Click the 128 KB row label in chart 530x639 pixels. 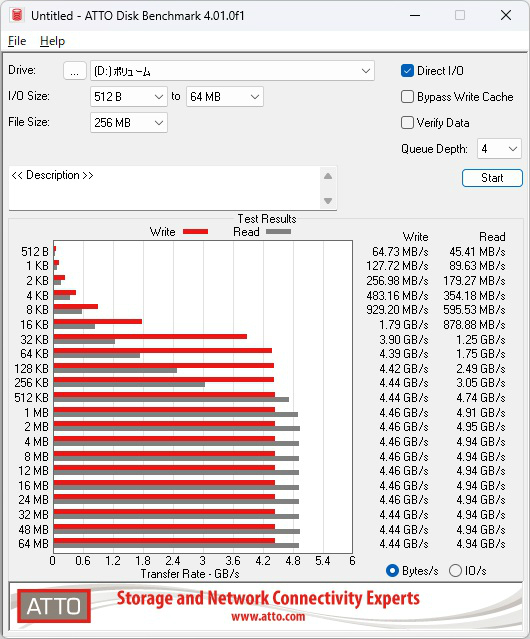[31, 369]
